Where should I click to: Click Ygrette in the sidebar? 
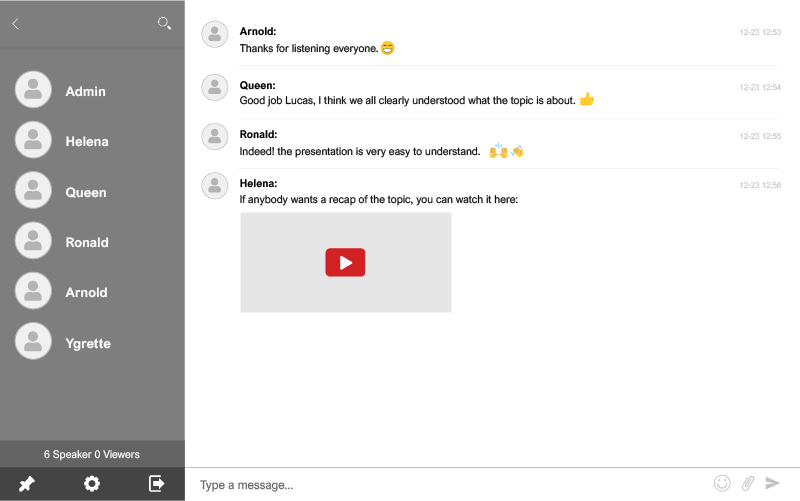click(88, 343)
